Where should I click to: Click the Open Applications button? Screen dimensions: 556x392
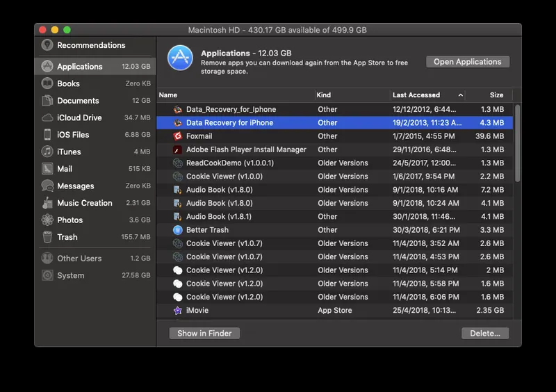point(467,62)
